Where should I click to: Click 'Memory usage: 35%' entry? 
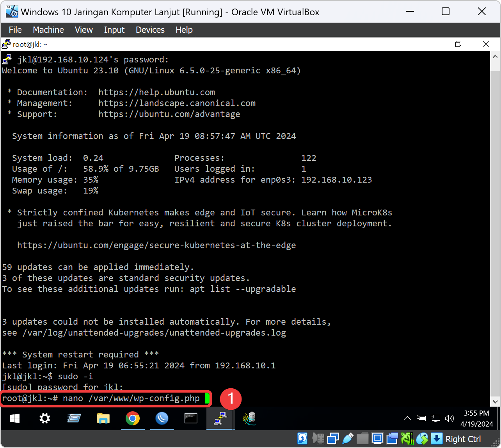click(55, 180)
